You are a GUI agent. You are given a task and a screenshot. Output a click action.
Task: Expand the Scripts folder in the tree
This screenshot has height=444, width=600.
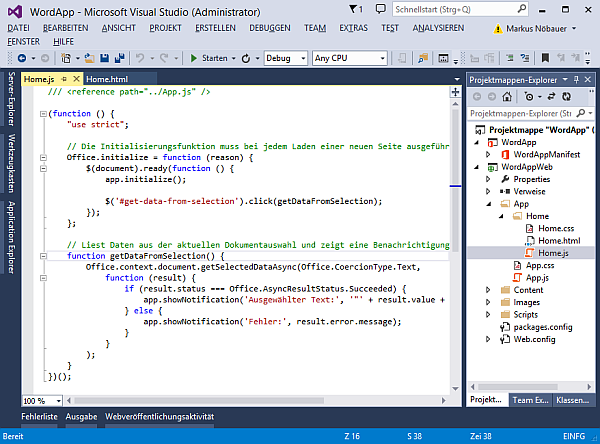click(487, 315)
